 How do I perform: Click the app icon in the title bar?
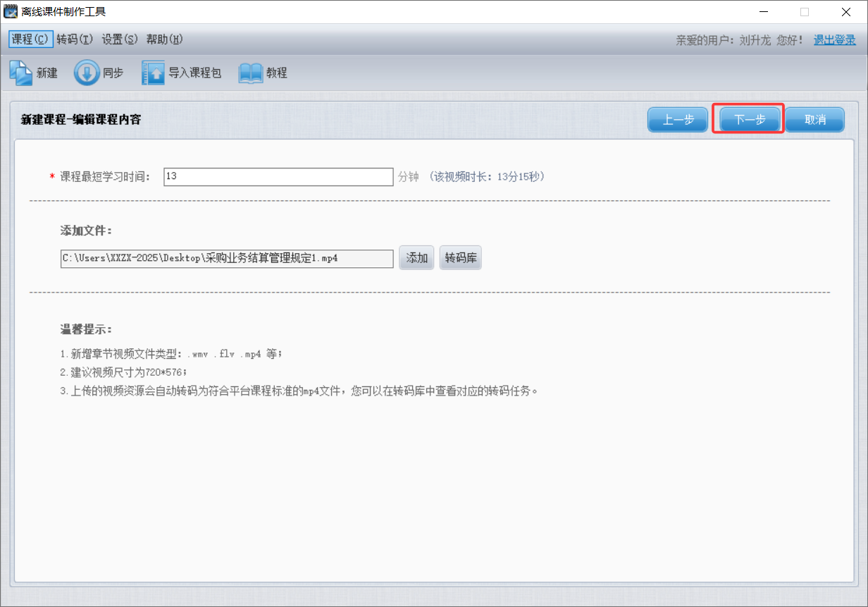(x=11, y=11)
